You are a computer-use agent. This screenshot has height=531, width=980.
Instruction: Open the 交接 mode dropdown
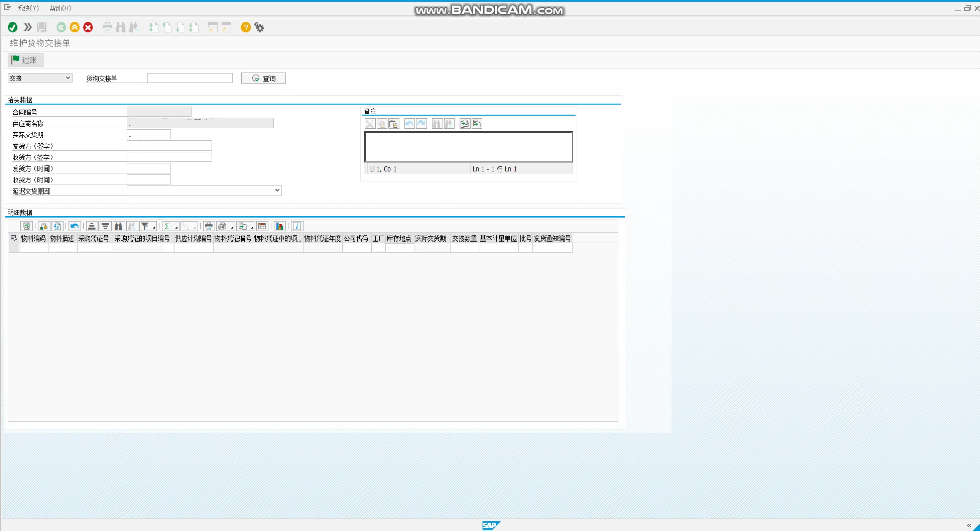click(40, 78)
